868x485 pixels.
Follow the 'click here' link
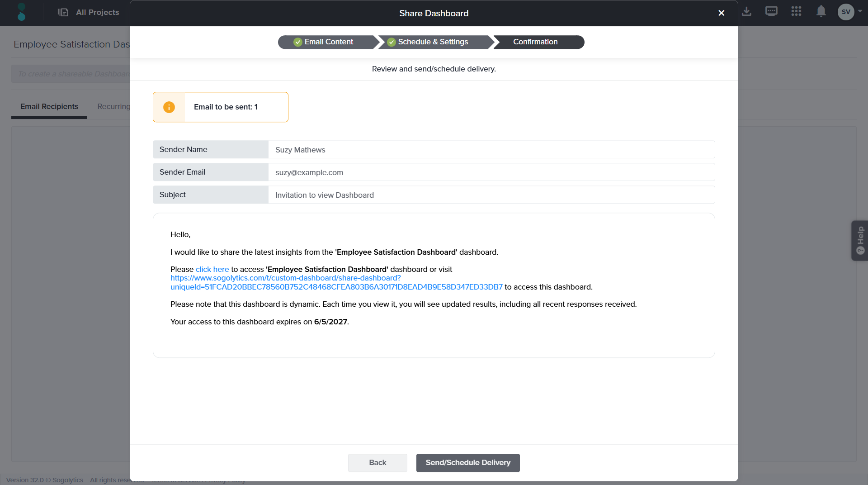pos(212,270)
